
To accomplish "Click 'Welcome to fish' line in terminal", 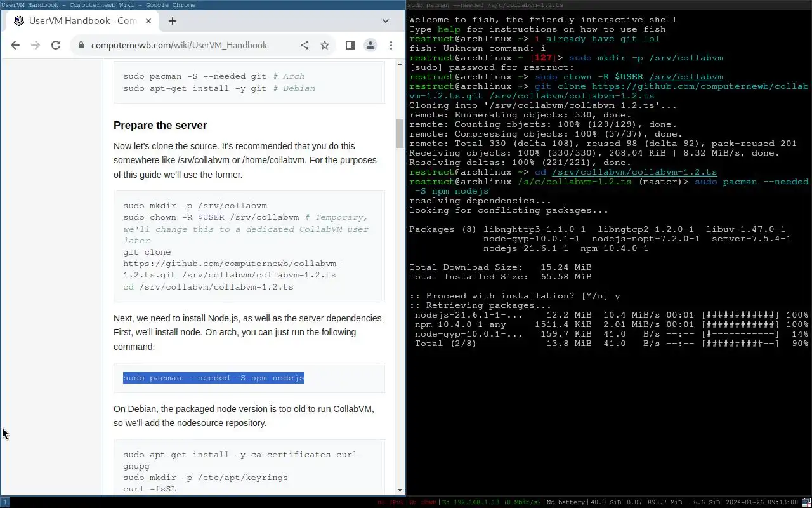I will tap(543, 20).
